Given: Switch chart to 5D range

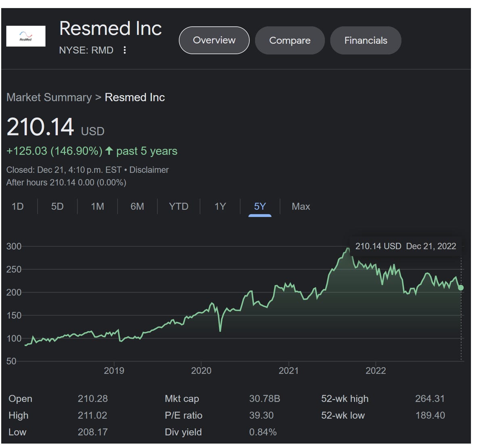Looking at the screenshot, I should pos(57,207).
